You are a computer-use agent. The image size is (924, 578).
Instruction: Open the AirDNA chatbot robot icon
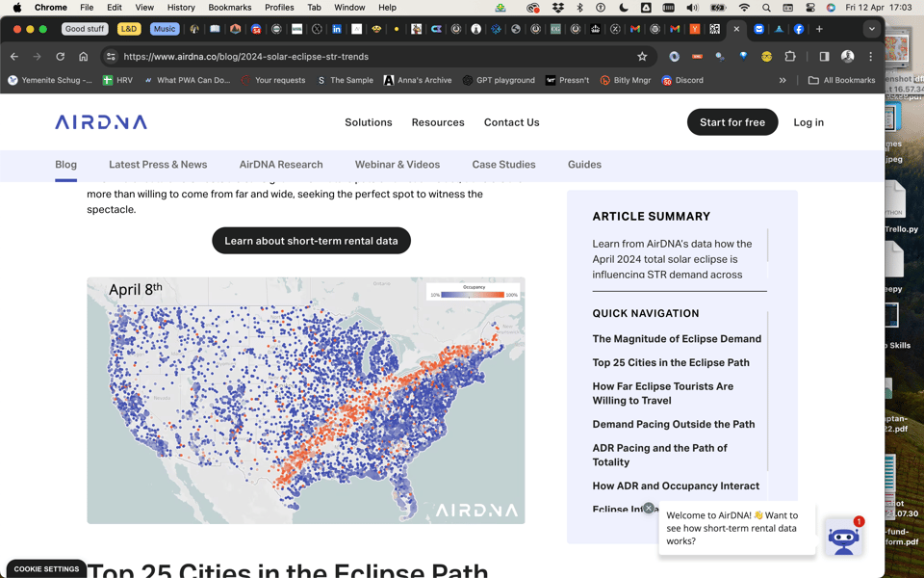843,539
